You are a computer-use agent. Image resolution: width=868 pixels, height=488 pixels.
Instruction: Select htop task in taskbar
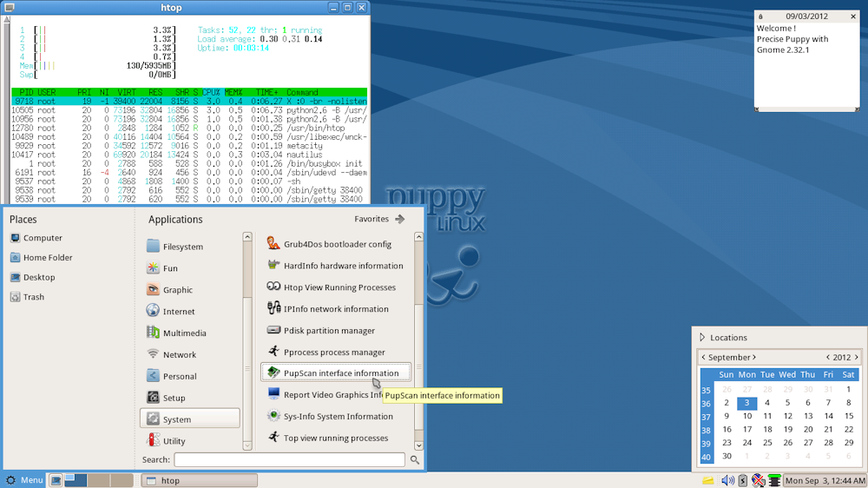(x=200, y=480)
